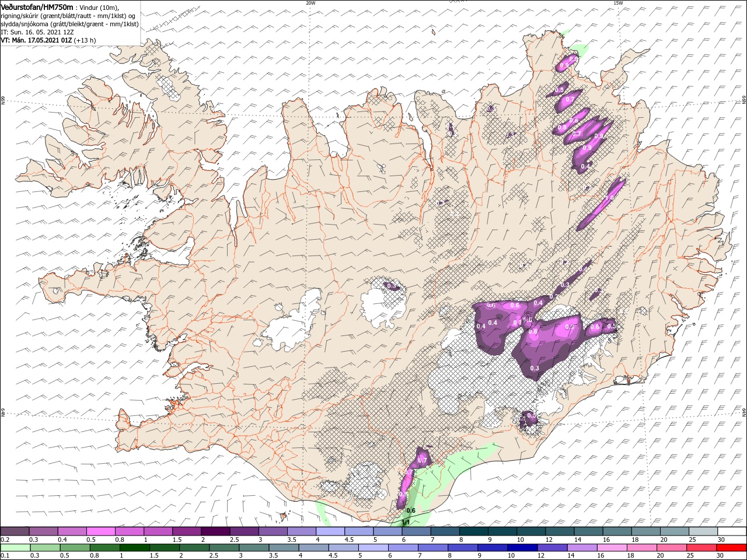Image resolution: width=747 pixels, height=560 pixels.
Task: Click the 15W longitude label
Action: [618, 2]
